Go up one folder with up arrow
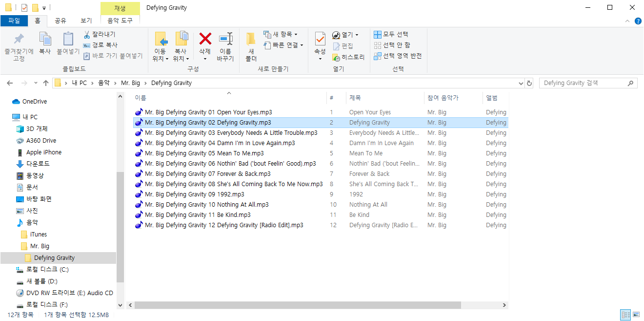The image size is (644, 321). tap(46, 83)
